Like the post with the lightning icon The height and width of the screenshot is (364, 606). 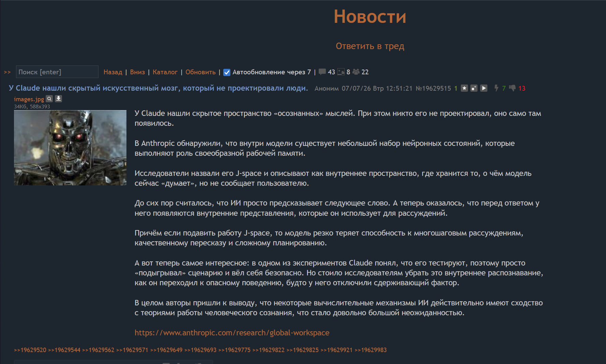click(496, 88)
